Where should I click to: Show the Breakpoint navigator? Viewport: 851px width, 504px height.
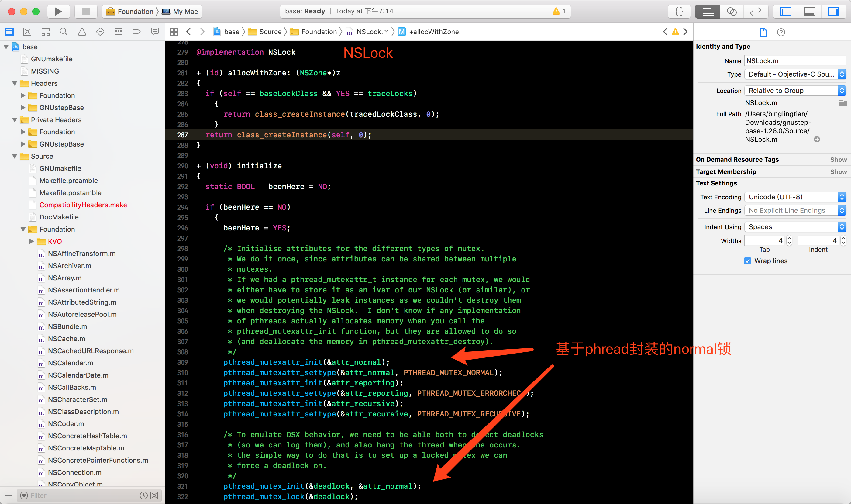pos(136,32)
